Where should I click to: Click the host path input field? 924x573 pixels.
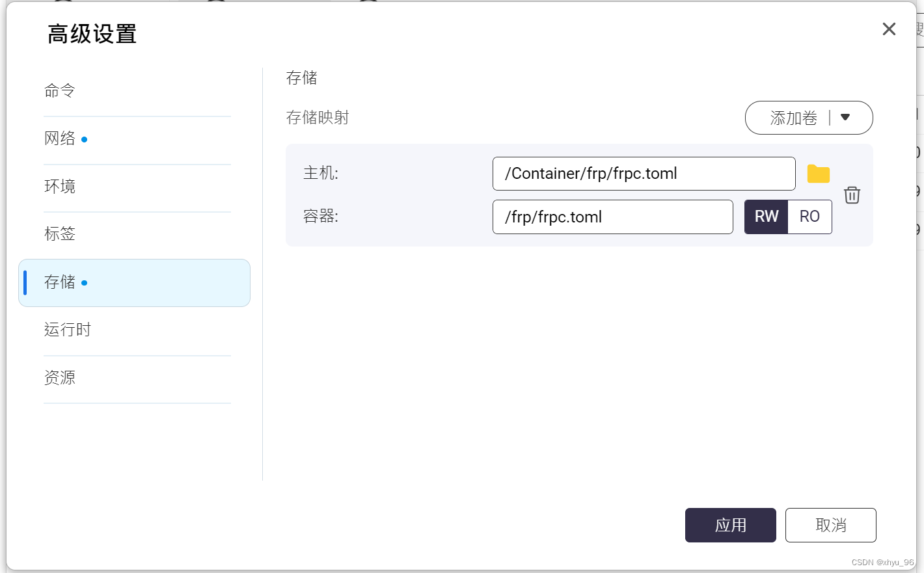tap(644, 174)
